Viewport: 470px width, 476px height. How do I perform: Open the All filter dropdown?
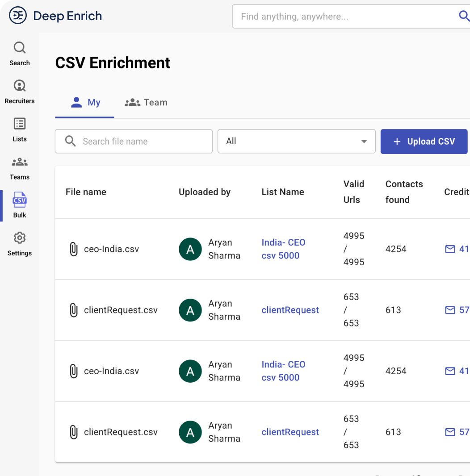point(296,141)
